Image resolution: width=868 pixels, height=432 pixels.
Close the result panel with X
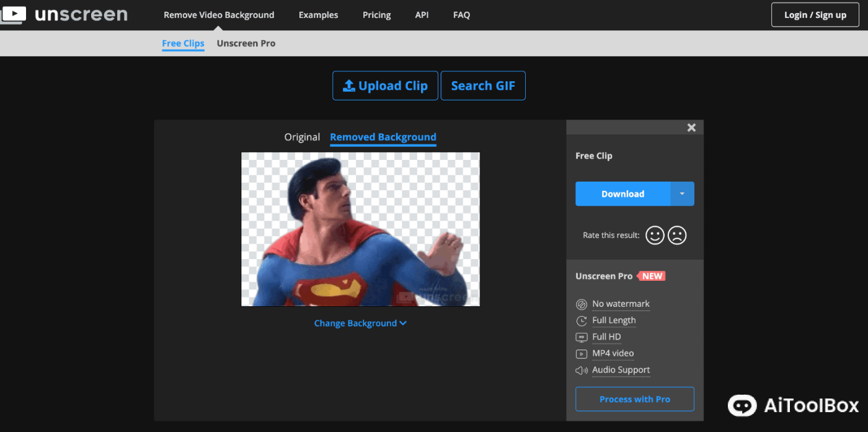pyautogui.click(x=691, y=128)
